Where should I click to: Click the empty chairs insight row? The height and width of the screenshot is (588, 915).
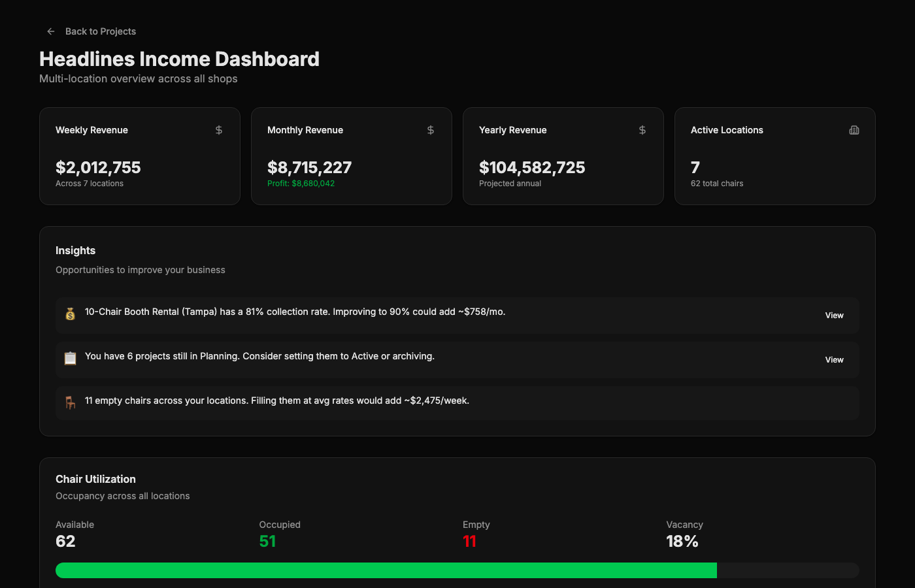pyautogui.click(x=457, y=403)
